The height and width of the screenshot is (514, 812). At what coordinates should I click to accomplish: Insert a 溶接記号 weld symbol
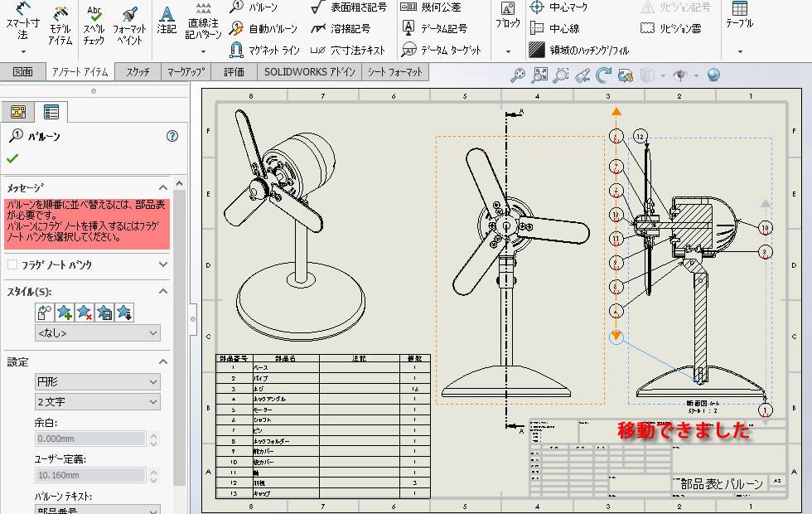(341, 28)
